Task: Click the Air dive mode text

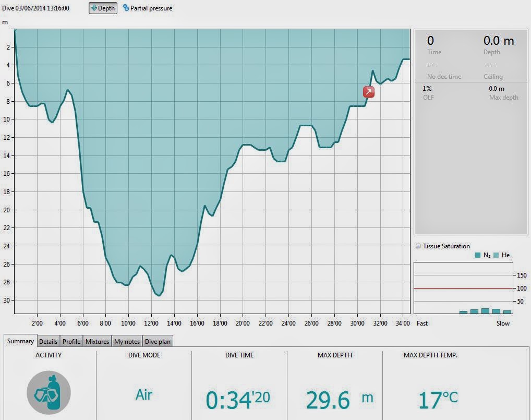Action: (x=144, y=394)
